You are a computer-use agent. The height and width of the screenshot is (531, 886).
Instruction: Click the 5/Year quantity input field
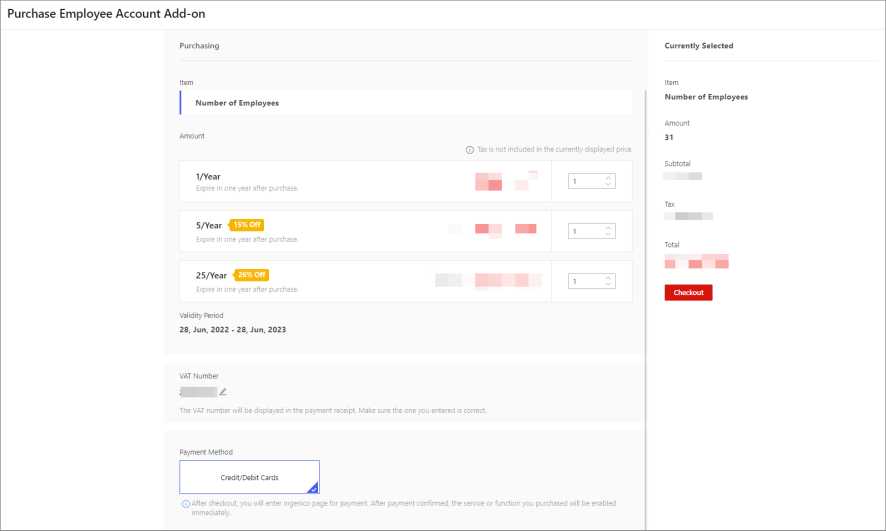(x=584, y=231)
